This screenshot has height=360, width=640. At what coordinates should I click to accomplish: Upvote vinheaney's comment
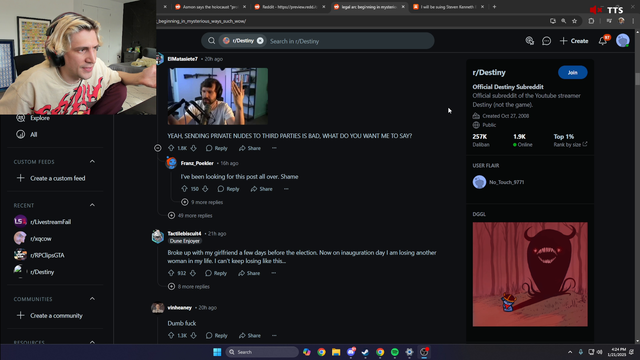(171, 336)
